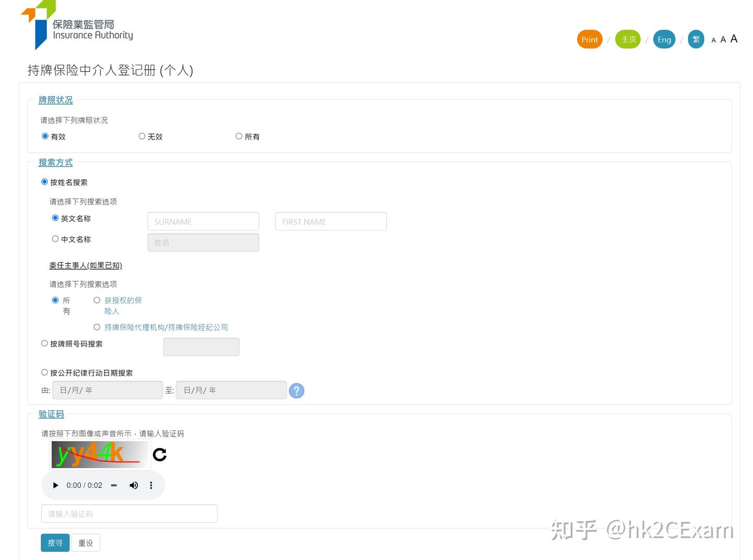
Task: Choose 按牌照号码搜索 search mode
Action: 44,343
